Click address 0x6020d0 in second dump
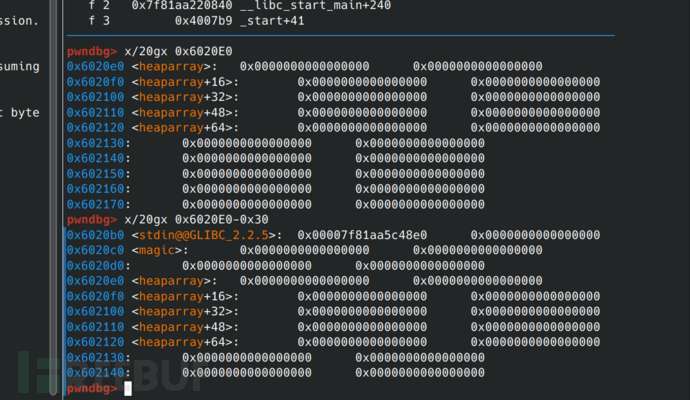The height and width of the screenshot is (400, 690). (x=95, y=266)
